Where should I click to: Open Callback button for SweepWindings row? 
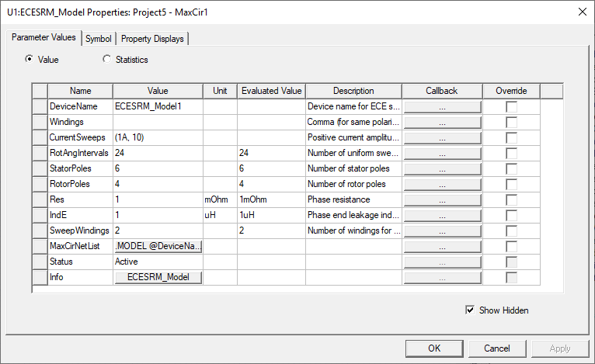(442, 231)
